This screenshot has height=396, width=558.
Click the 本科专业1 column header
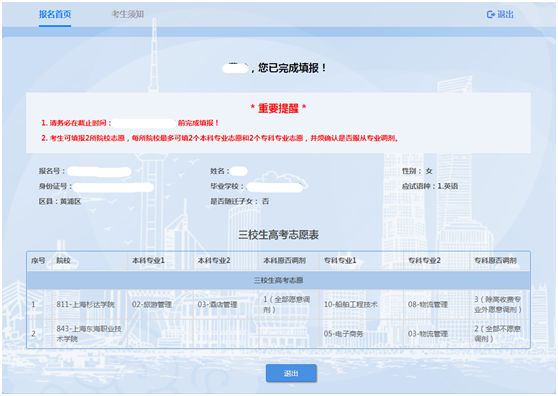tap(148, 260)
